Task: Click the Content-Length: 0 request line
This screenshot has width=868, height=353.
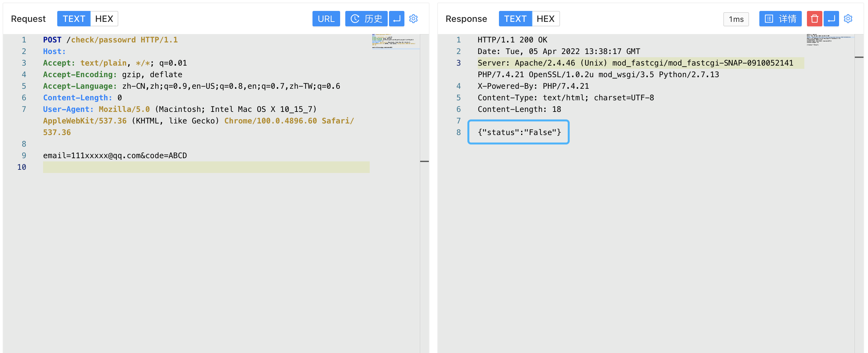Action: tap(82, 98)
